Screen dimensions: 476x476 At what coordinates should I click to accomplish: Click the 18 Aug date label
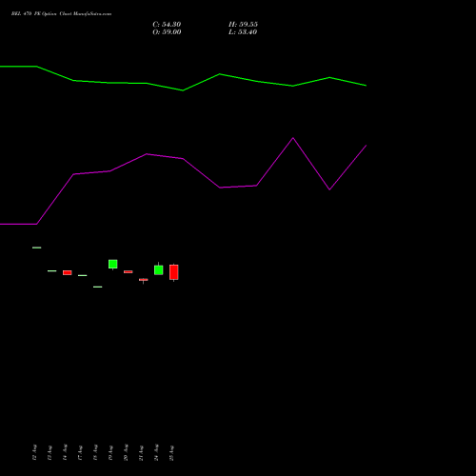95,452
